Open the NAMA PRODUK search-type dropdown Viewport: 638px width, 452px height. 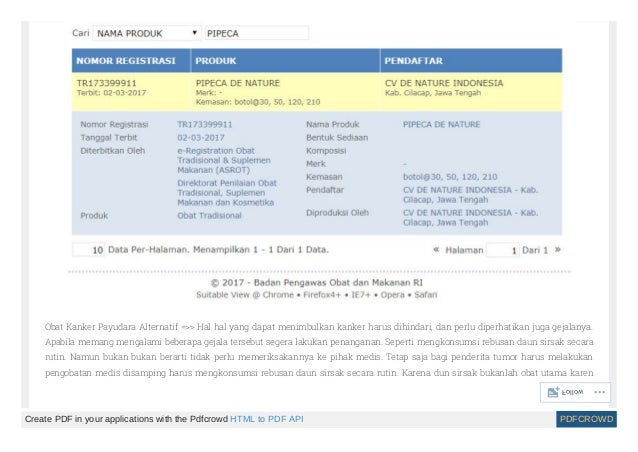[146, 33]
